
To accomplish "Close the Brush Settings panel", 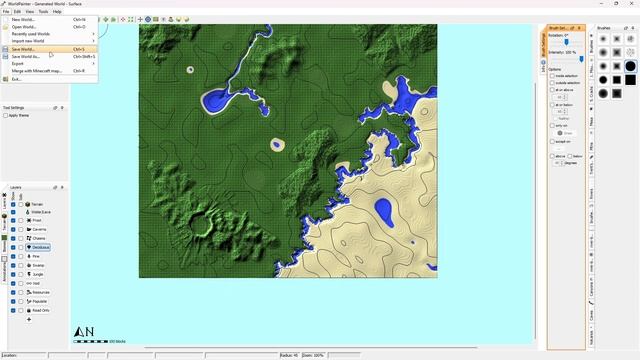I will [x=579, y=28].
